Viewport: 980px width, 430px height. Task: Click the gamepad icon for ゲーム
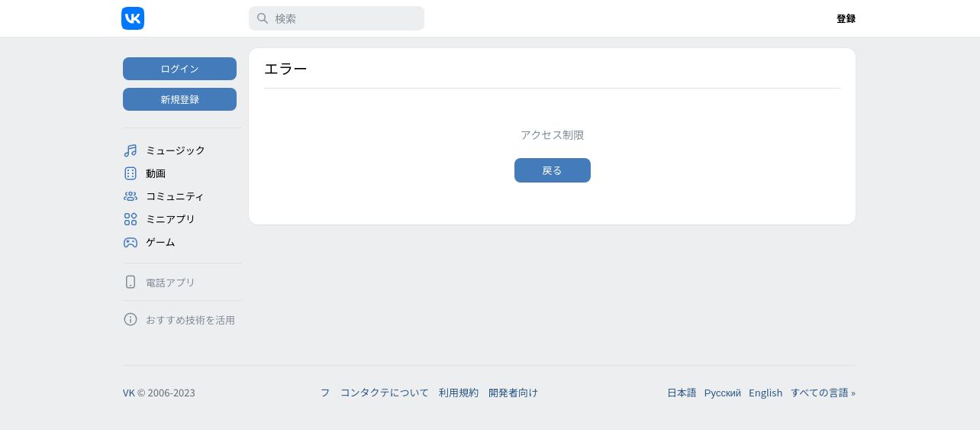click(131, 242)
